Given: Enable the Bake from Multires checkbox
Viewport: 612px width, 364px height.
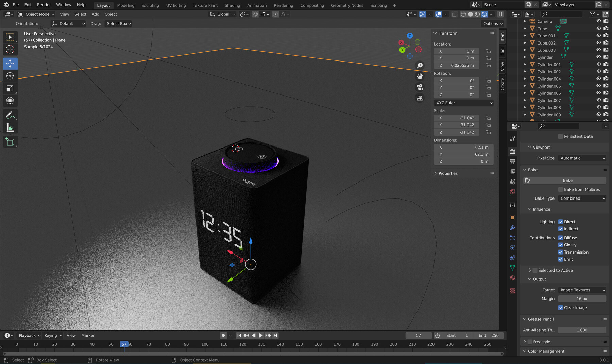Looking at the screenshot, I should (561, 189).
